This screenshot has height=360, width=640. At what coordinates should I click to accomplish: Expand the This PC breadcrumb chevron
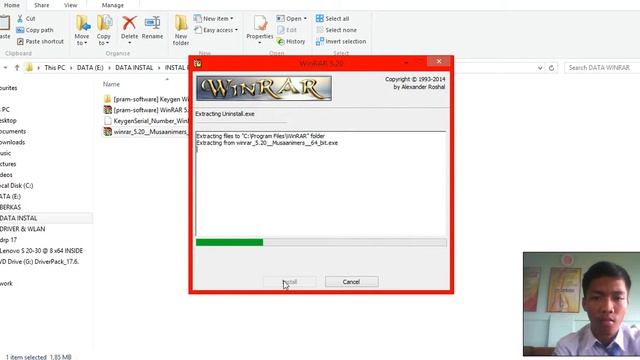click(x=71, y=68)
